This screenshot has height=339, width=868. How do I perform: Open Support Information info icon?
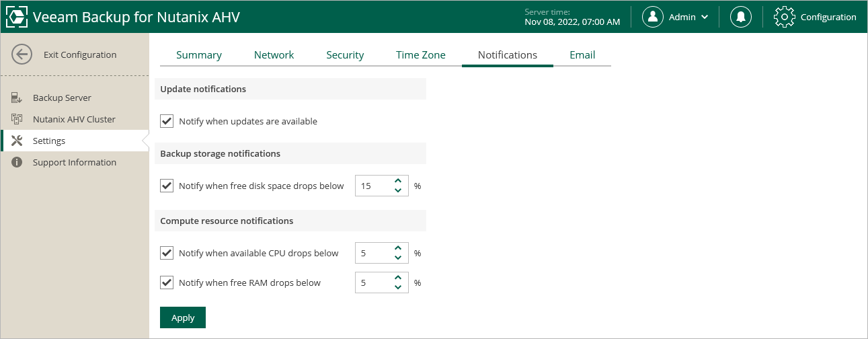point(17,163)
